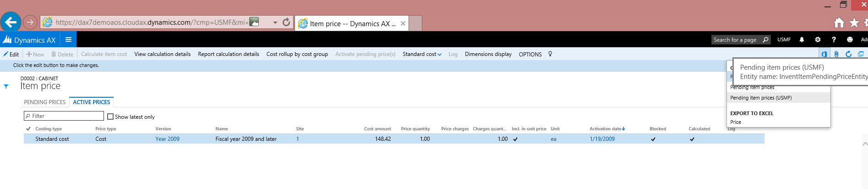868x189 pixels.
Task: Sort by the Costing type column header
Action: point(49,129)
